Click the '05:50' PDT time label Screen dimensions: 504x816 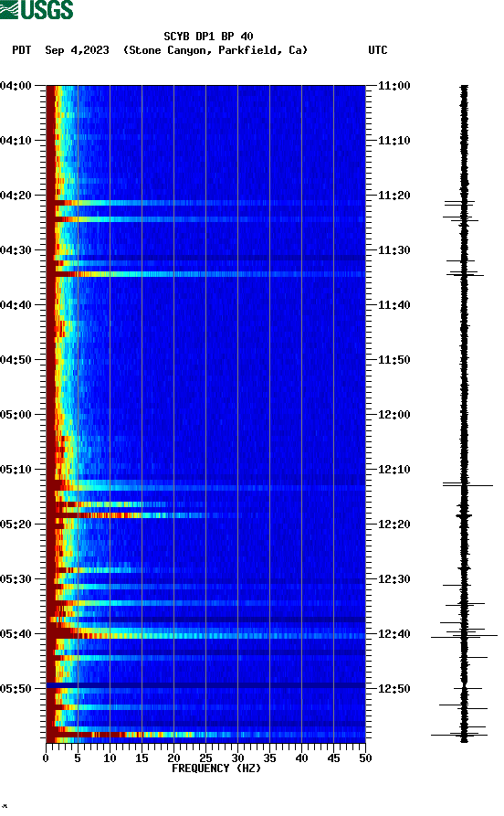coord(16,688)
